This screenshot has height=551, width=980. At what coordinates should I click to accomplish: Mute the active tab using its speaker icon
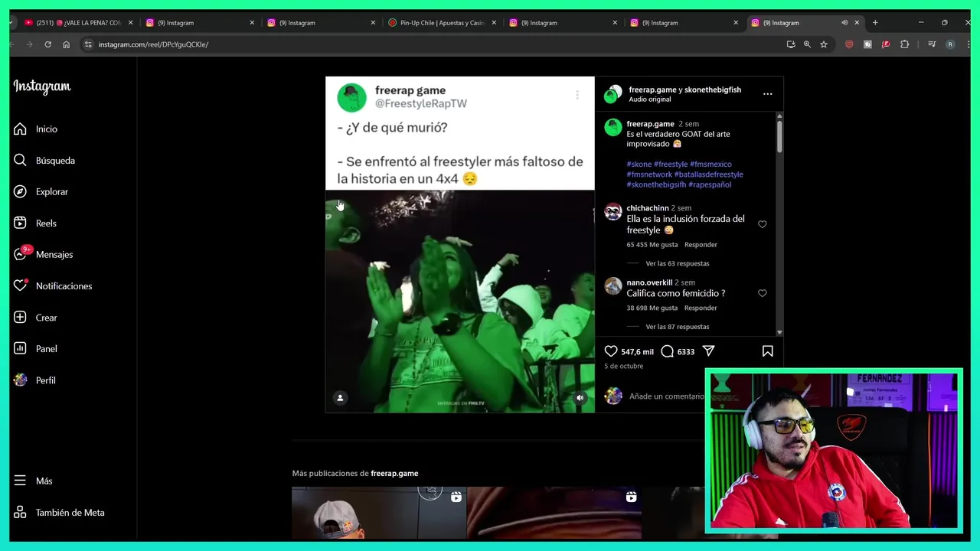coord(844,23)
